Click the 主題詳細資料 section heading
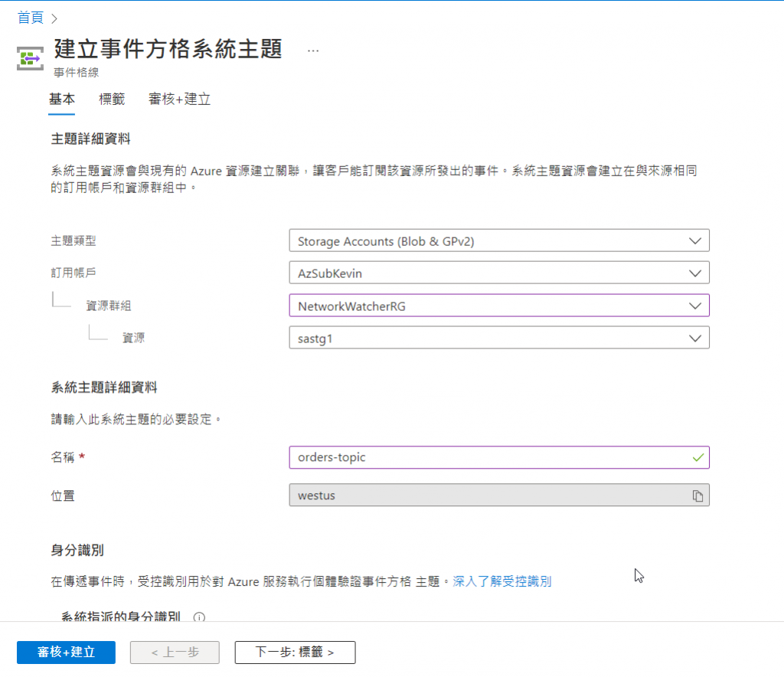Viewport: 784px width, 677px height. pyautogui.click(x=90, y=139)
